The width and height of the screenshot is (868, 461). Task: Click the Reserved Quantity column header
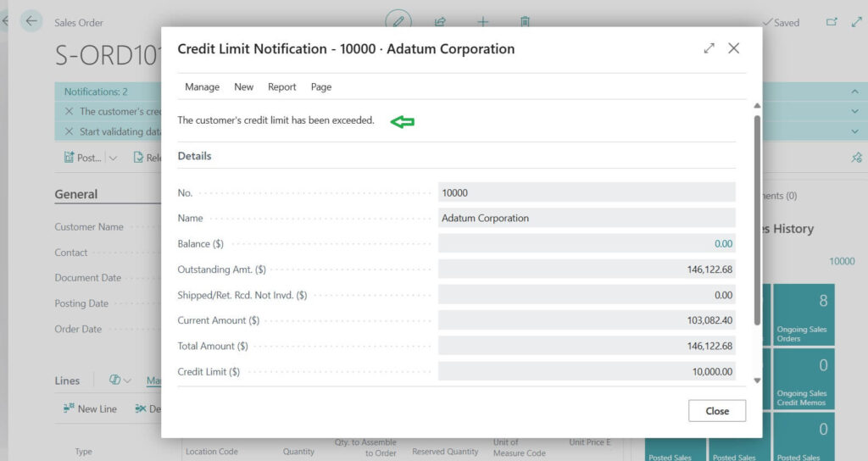445,452
